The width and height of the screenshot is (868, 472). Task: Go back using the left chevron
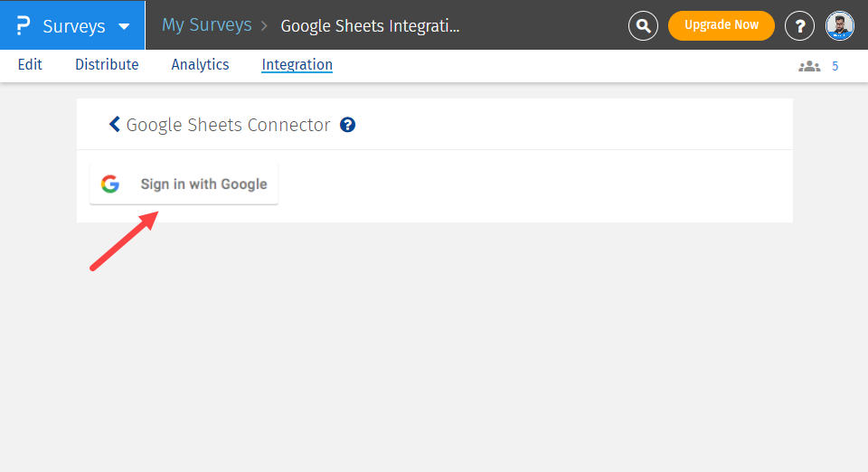tap(114, 124)
